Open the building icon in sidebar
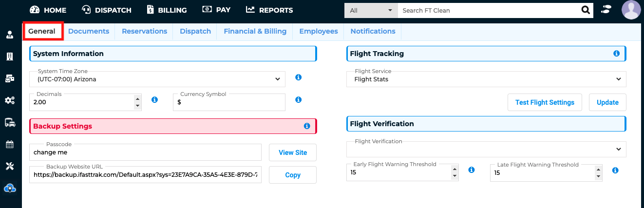The image size is (644, 208). click(10, 57)
